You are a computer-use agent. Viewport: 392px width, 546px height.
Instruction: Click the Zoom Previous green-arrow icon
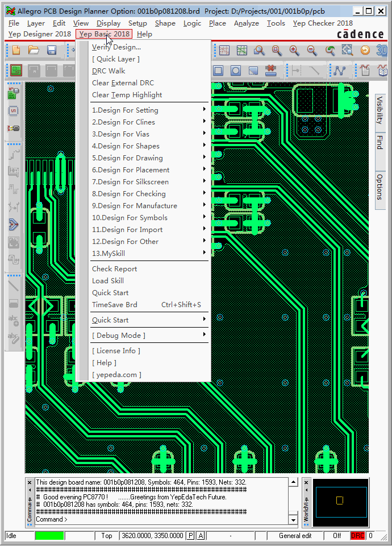(330, 50)
